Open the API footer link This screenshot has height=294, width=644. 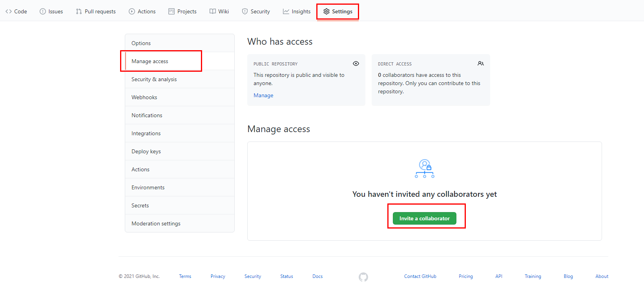tap(499, 276)
